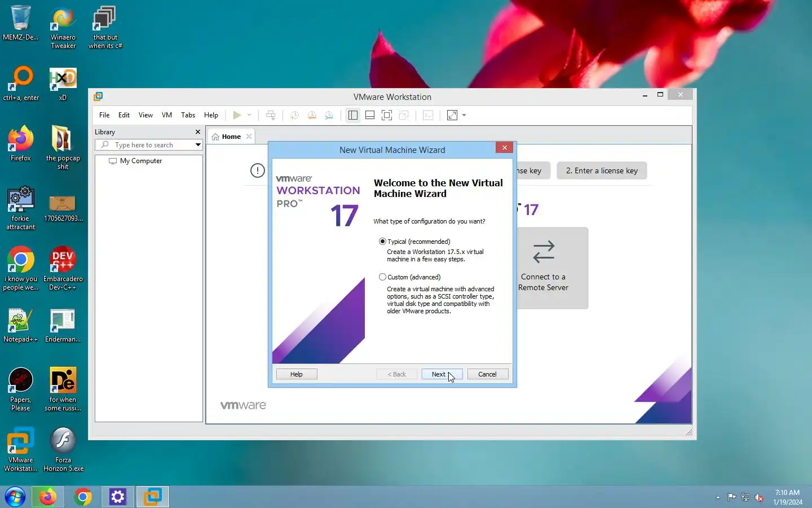
Task: Close the Library panel
Action: pos(198,132)
